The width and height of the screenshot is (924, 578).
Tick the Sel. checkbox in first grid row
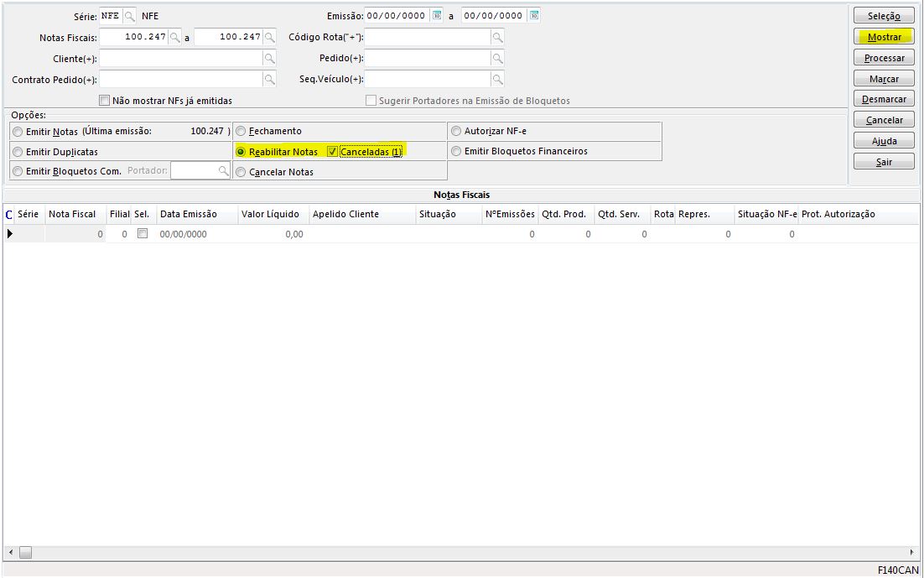(x=142, y=233)
